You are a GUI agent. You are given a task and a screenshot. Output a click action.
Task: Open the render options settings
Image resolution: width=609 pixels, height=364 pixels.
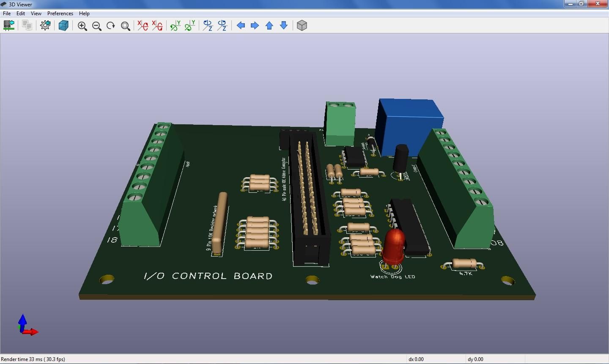click(45, 25)
